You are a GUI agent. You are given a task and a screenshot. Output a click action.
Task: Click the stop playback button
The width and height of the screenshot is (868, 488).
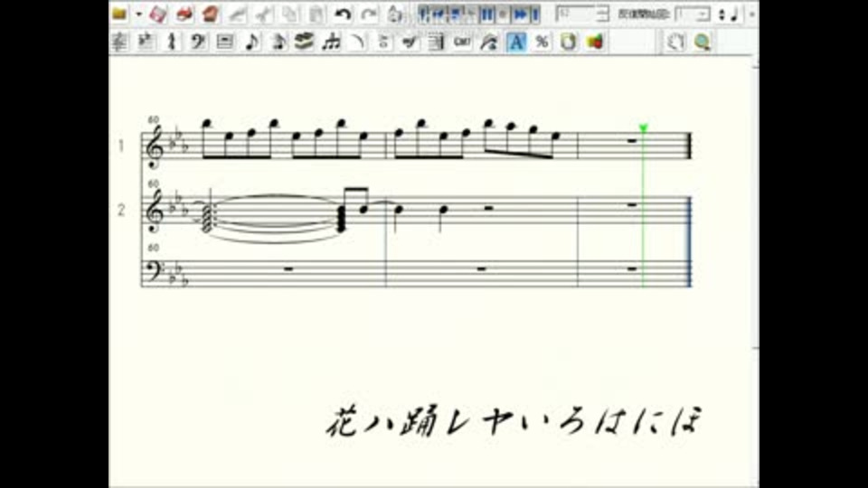456,14
